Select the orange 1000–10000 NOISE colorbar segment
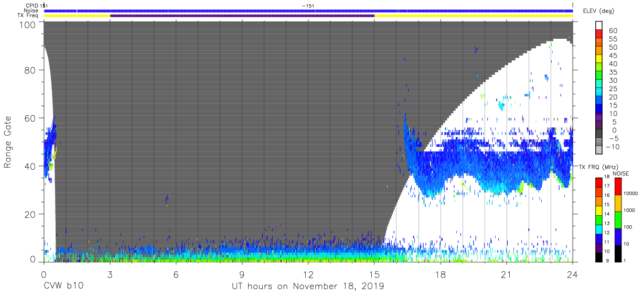 [618, 203]
